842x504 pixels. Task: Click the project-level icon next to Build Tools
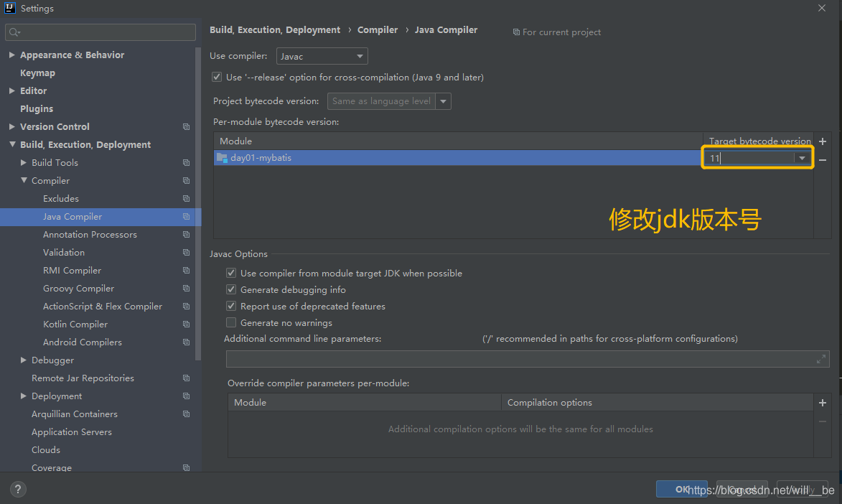point(187,163)
